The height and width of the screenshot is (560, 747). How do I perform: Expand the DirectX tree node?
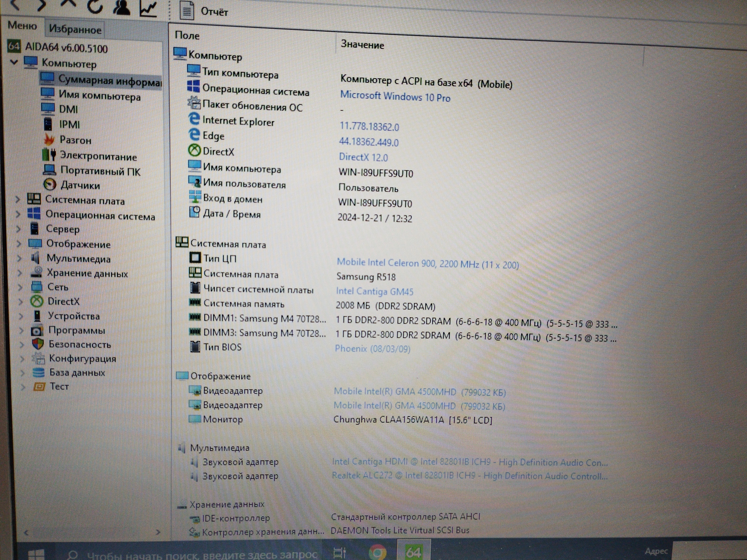21,301
